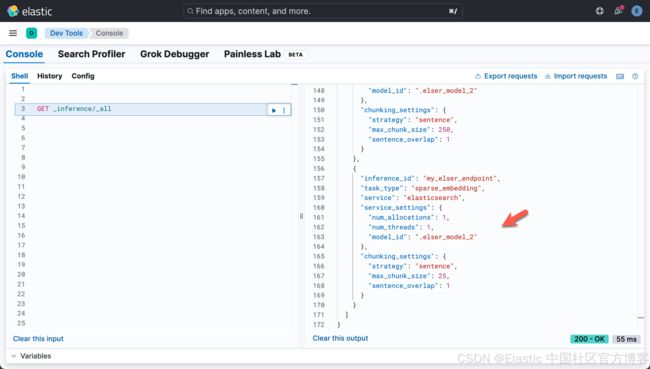Viewport: 650px width, 369px height.
Task: Open the newsfeed notifications icon
Action: click(618, 11)
